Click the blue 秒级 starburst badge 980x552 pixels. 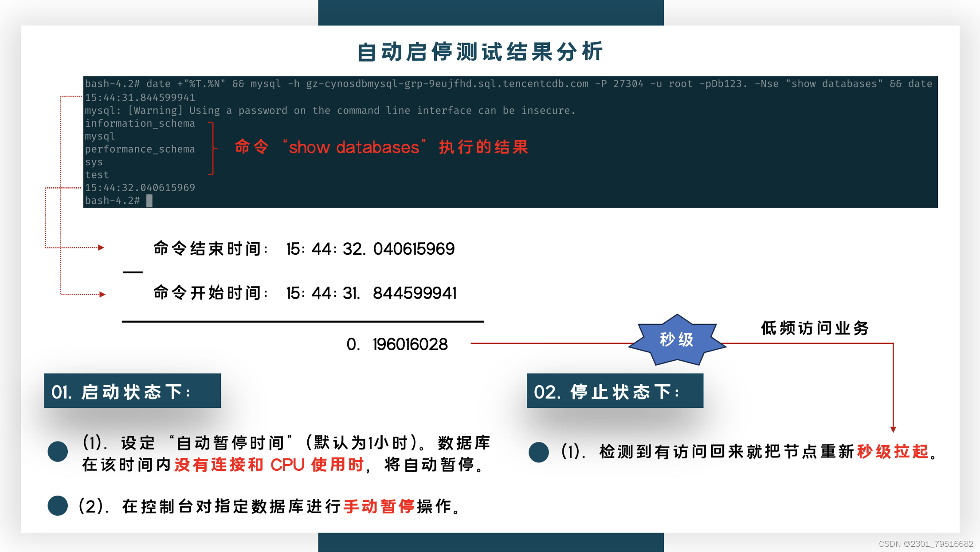(x=677, y=340)
